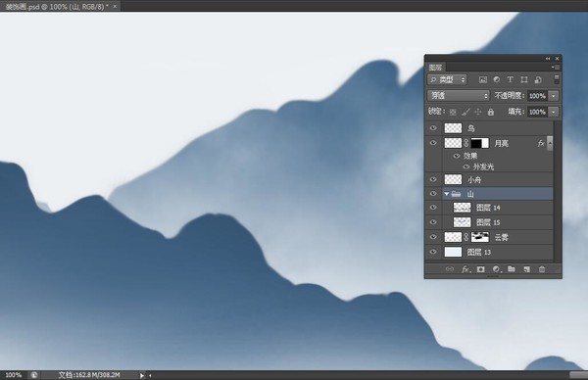This screenshot has height=380, width=588.
Task: Click the horizontal scrollbar thumb at bottom
Action: (x=578, y=375)
